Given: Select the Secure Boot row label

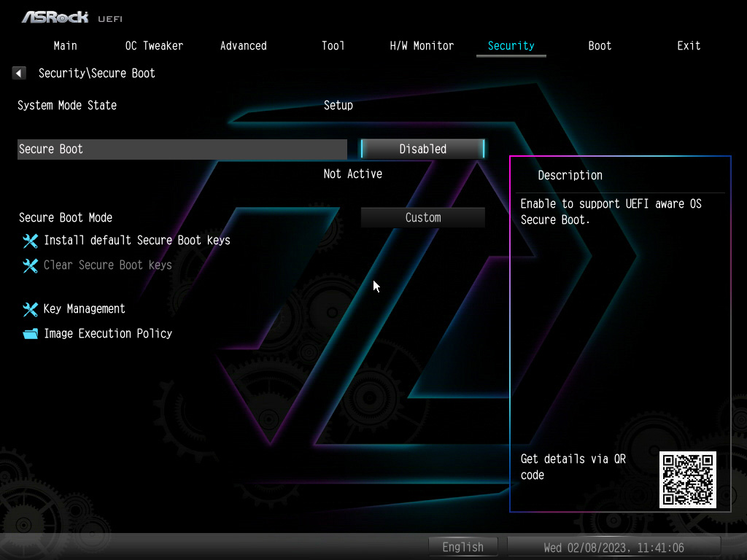Looking at the screenshot, I should point(182,149).
